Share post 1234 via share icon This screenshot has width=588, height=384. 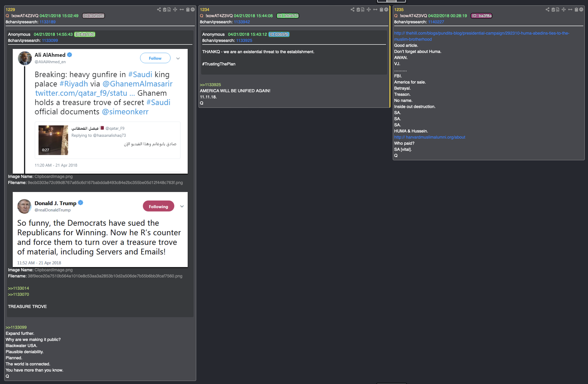tap(353, 9)
